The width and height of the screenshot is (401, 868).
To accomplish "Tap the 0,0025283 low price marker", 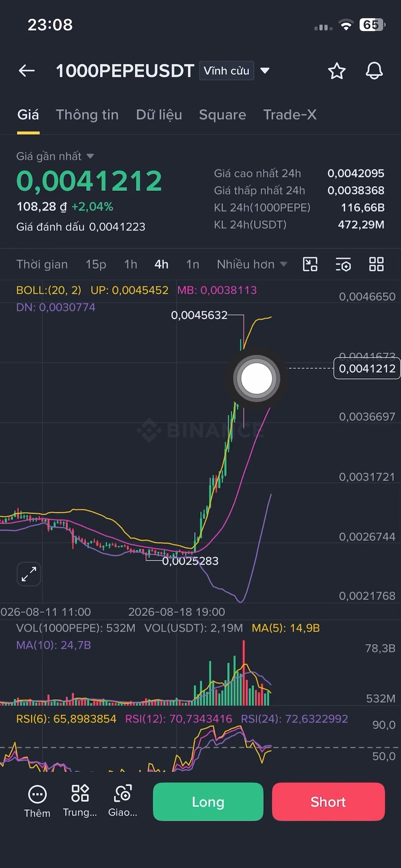I will point(190,561).
